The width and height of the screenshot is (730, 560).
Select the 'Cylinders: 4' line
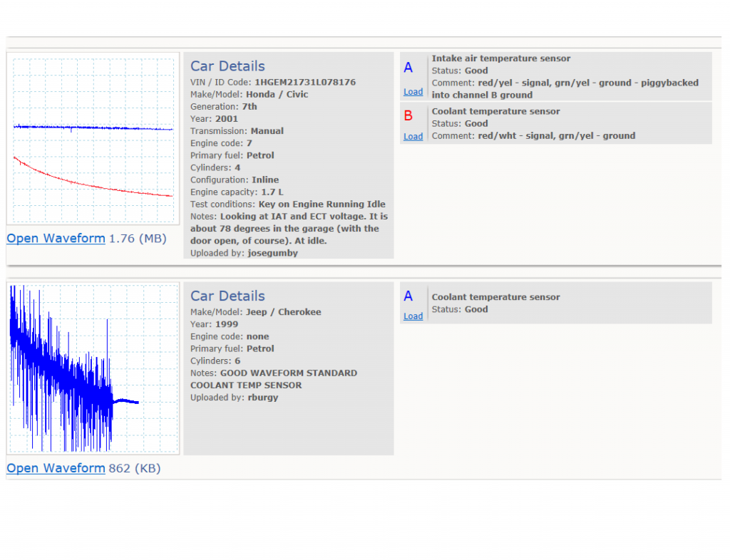coord(215,168)
